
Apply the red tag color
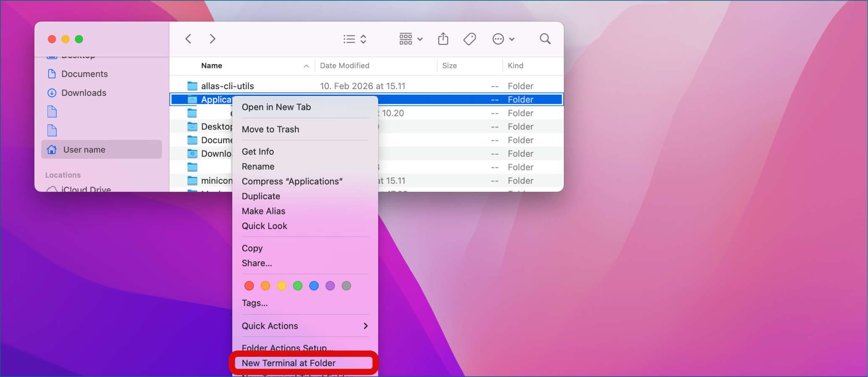point(249,286)
